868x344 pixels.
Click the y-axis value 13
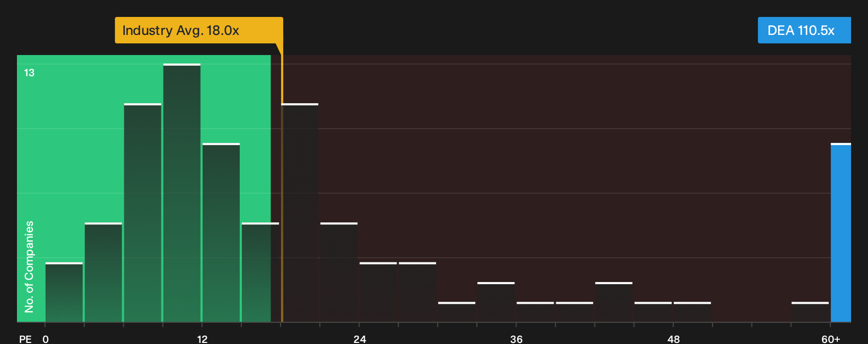click(x=29, y=73)
